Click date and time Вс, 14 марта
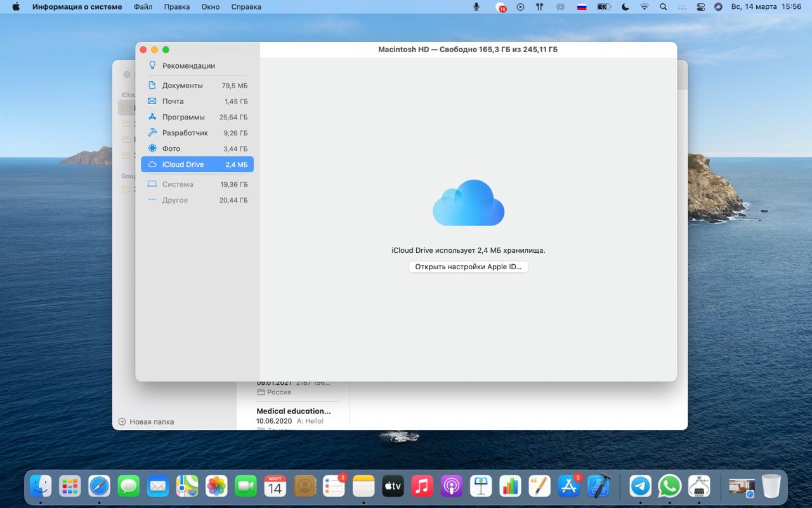This screenshot has width=812, height=508. click(x=766, y=7)
